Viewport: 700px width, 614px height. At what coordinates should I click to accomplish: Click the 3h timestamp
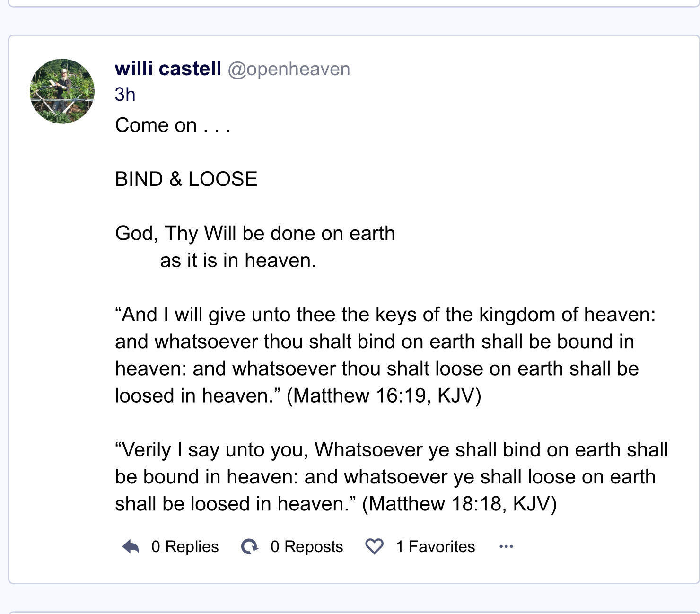point(125,95)
